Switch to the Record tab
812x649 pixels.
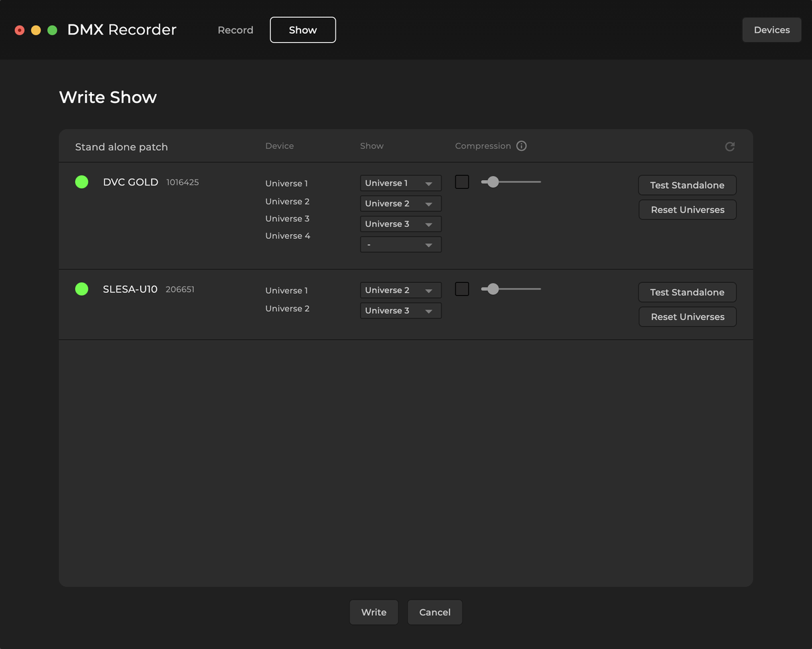point(235,30)
